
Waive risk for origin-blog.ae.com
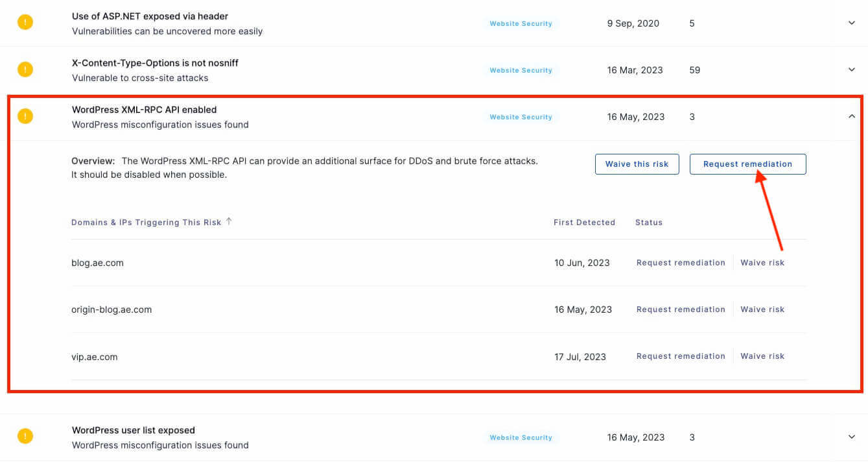762,310
